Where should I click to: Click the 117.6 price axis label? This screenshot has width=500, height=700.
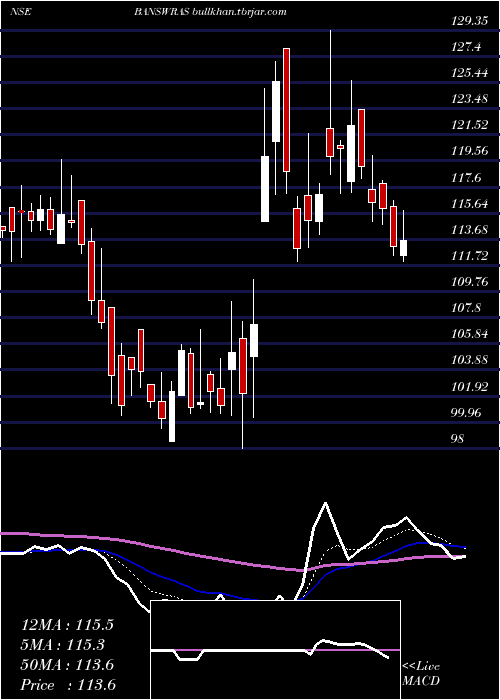click(x=466, y=177)
